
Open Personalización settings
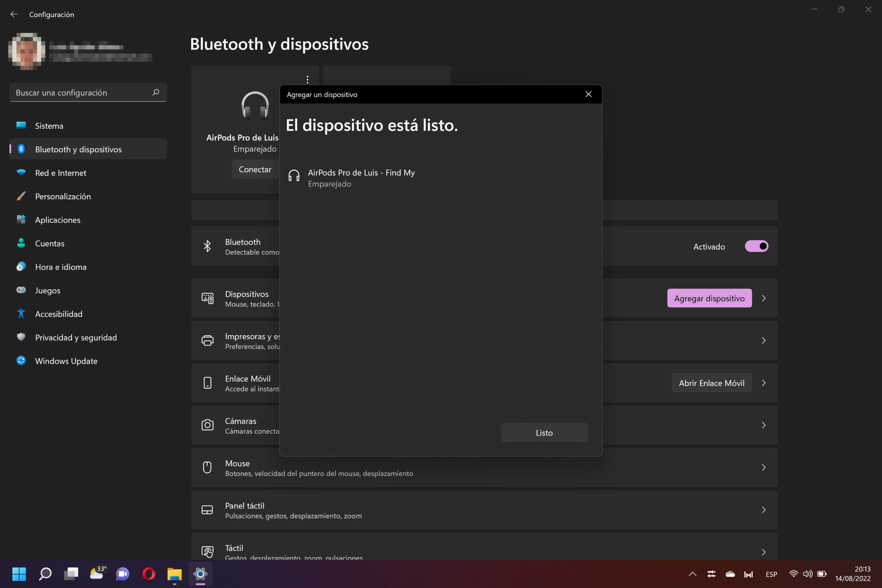tap(88, 196)
